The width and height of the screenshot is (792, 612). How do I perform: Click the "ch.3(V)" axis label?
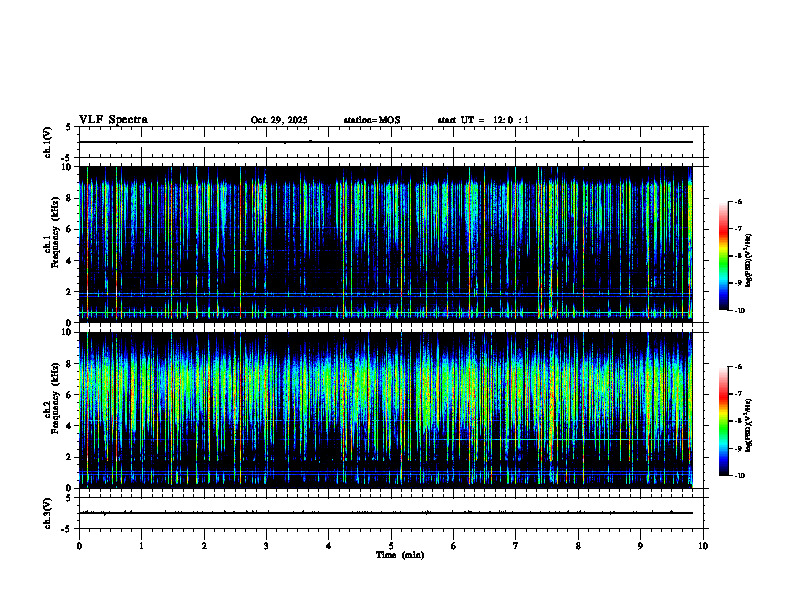(48, 513)
